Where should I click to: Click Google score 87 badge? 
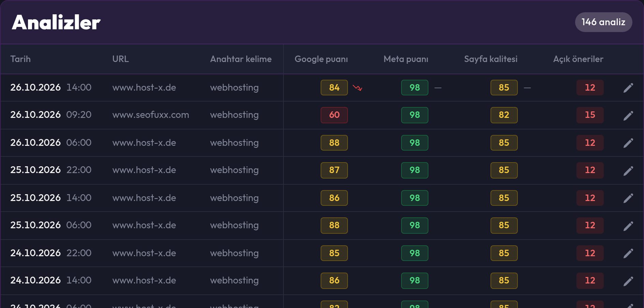click(334, 170)
